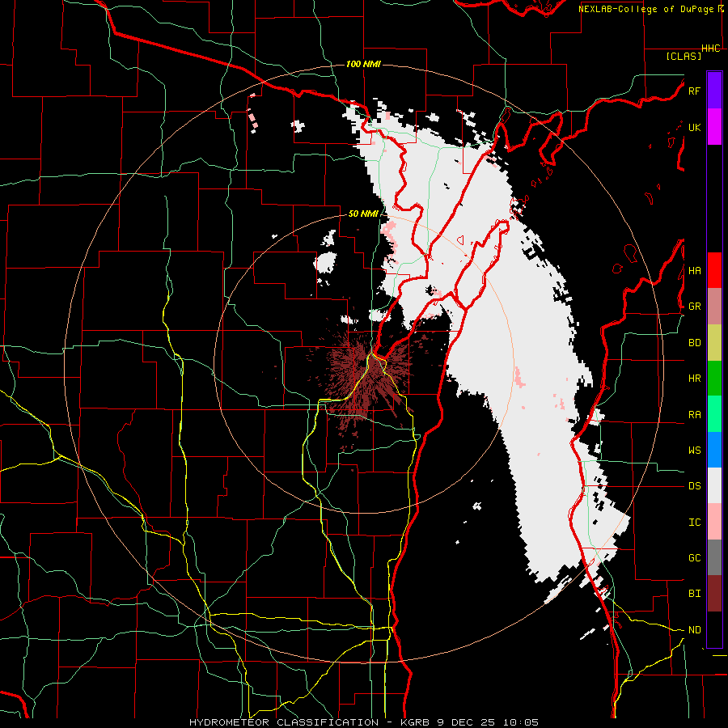This screenshot has height=728, width=728.
Task: Click the WS blue legend swatch
Action: click(714, 450)
